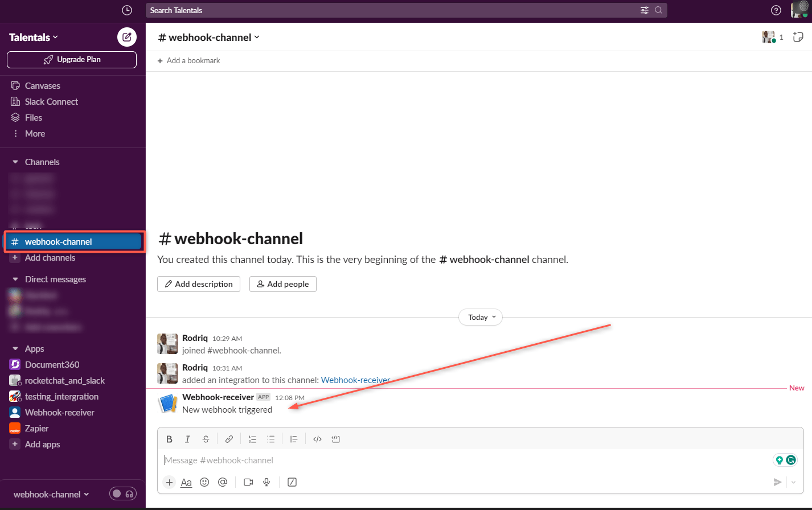
Task: Select the italic formatting icon
Action: [187, 438]
